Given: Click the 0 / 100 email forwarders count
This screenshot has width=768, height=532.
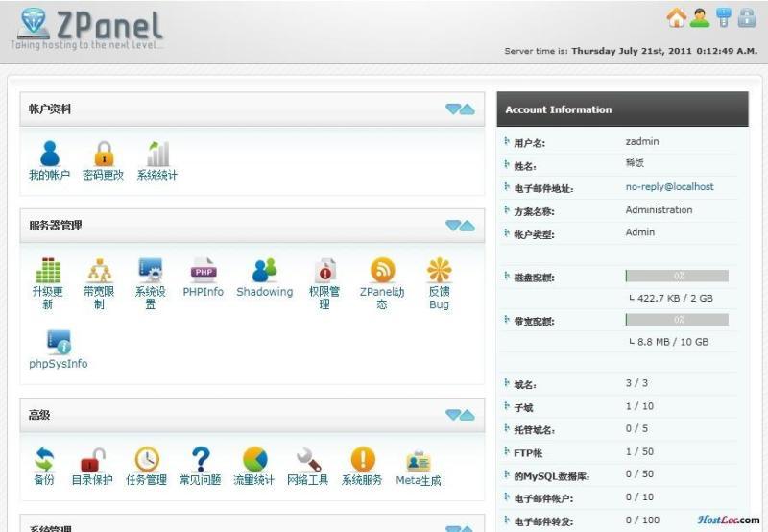Looking at the screenshot, I should [642, 520].
